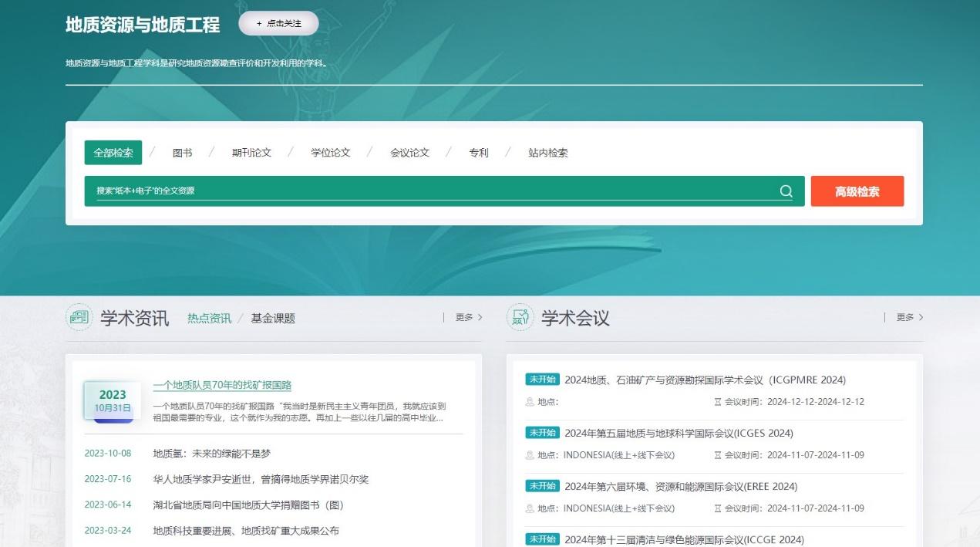Switch to 站内检索 tab
Viewport: 980px width, 547px height.
548,153
